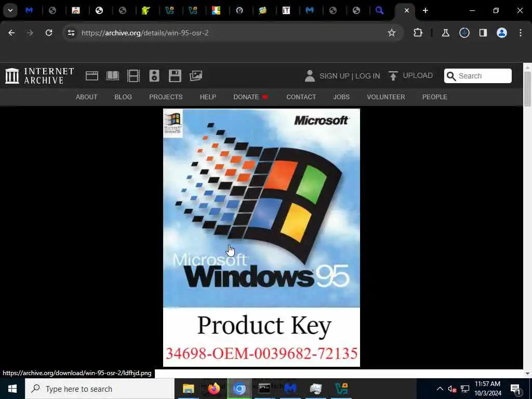Viewport: 532px width, 399px height.
Task: Open the tab search dropdown chevron
Action: [x=10, y=10]
